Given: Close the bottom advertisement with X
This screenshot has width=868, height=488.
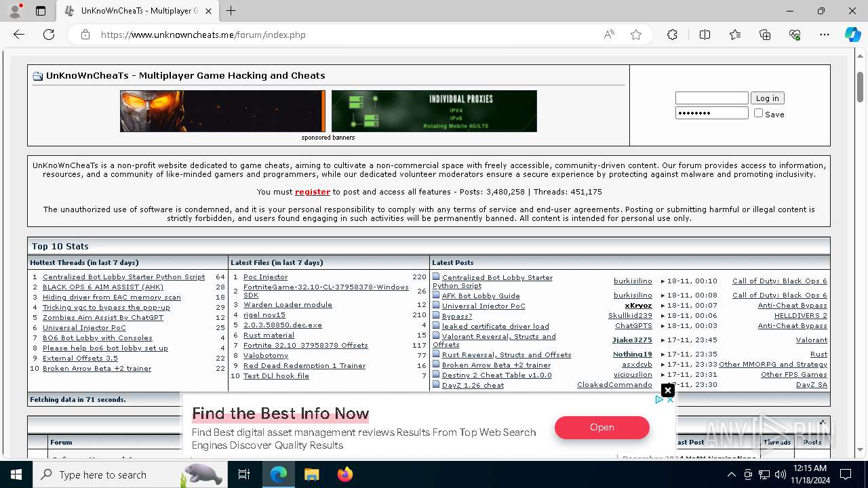Looking at the screenshot, I should pyautogui.click(x=668, y=390).
